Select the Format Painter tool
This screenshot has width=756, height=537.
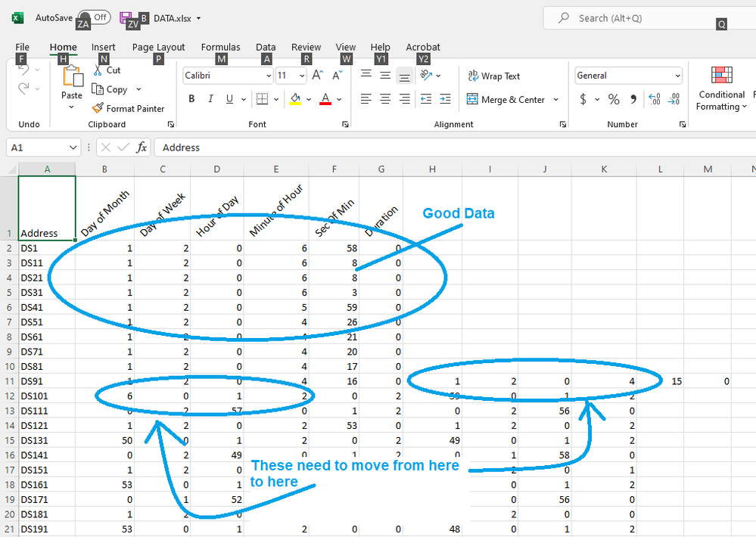point(128,108)
